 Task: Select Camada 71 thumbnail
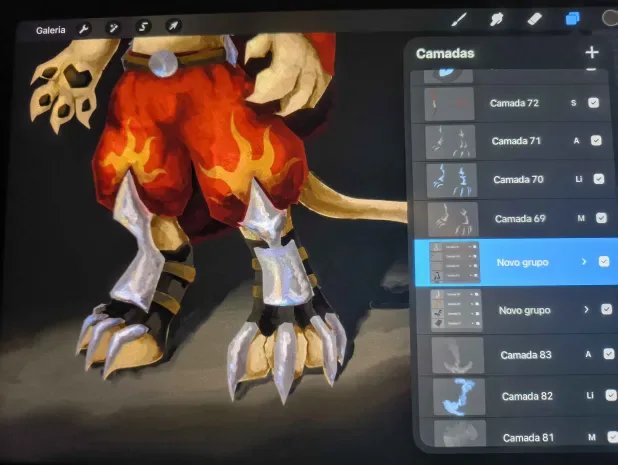450,142
